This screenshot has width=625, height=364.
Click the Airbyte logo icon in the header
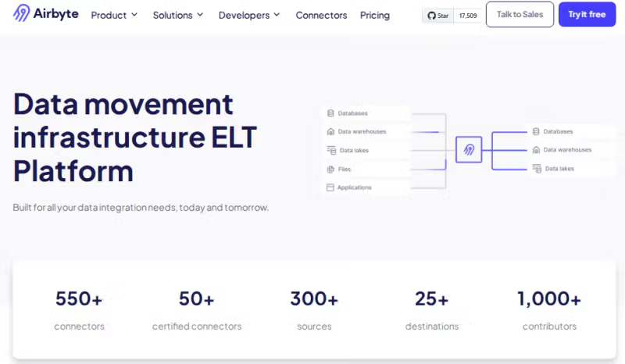(x=21, y=12)
